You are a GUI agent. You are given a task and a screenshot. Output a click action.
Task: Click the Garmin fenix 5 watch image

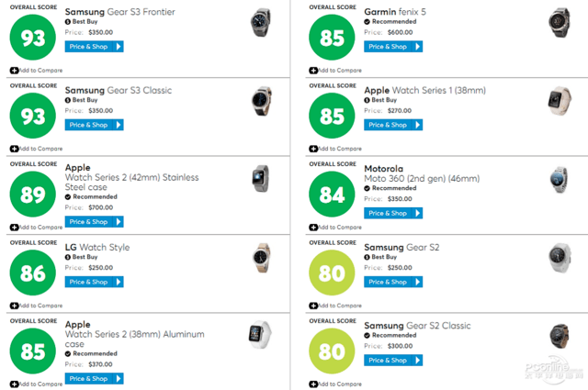coord(559,21)
